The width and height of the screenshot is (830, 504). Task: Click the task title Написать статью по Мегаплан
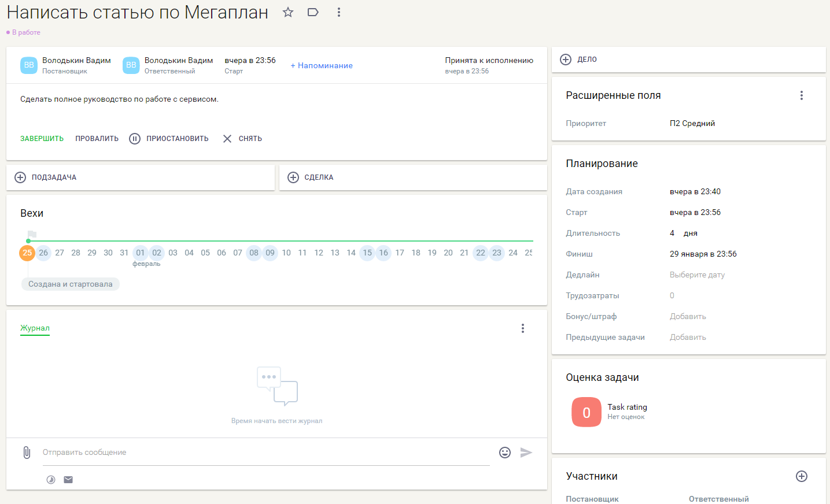click(x=138, y=12)
